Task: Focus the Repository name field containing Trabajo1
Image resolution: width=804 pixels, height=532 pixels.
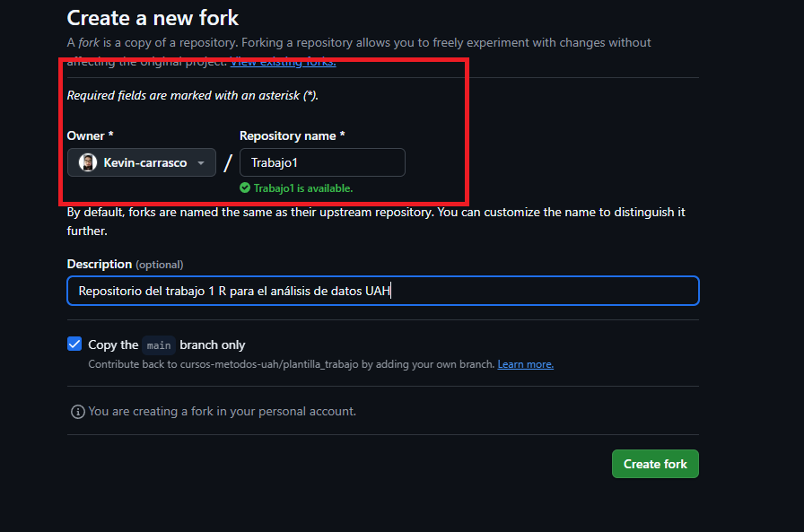Action: point(322,162)
